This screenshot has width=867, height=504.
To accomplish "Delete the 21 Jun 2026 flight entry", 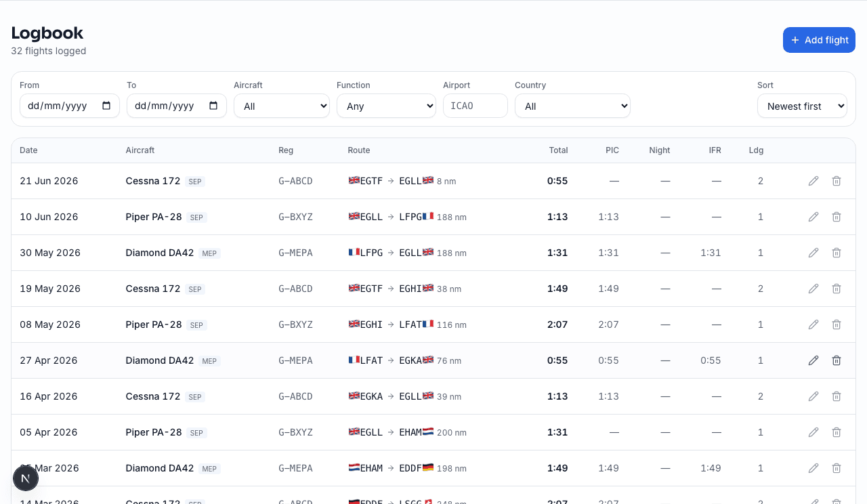I will (x=837, y=181).
